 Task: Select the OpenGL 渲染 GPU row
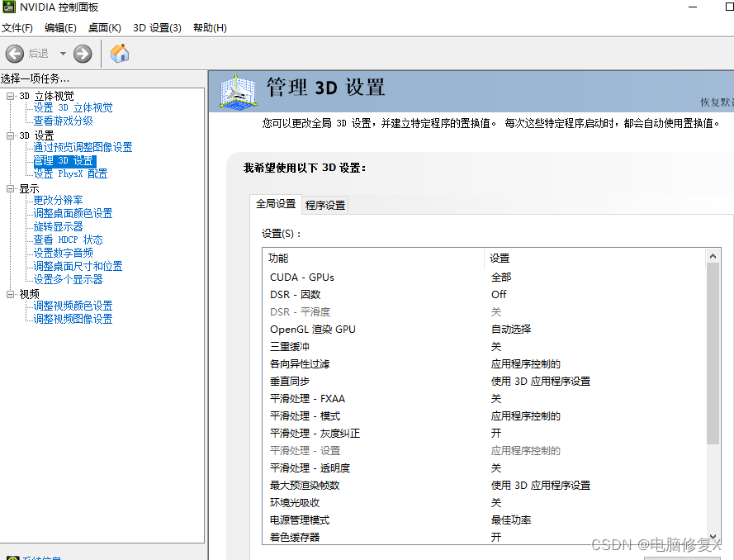coord(485,330)
